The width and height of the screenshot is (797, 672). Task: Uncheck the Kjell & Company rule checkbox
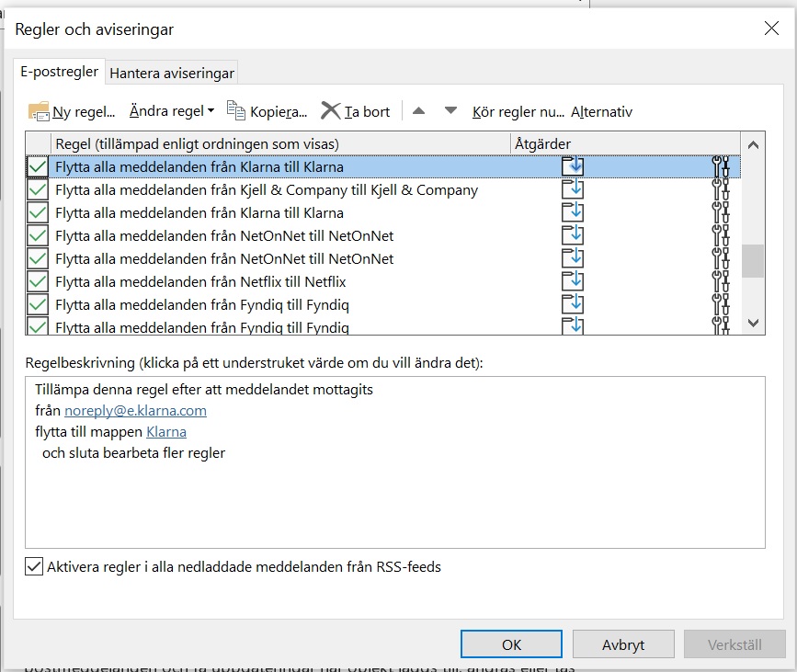pyautogui.click(x=38, y=190)
